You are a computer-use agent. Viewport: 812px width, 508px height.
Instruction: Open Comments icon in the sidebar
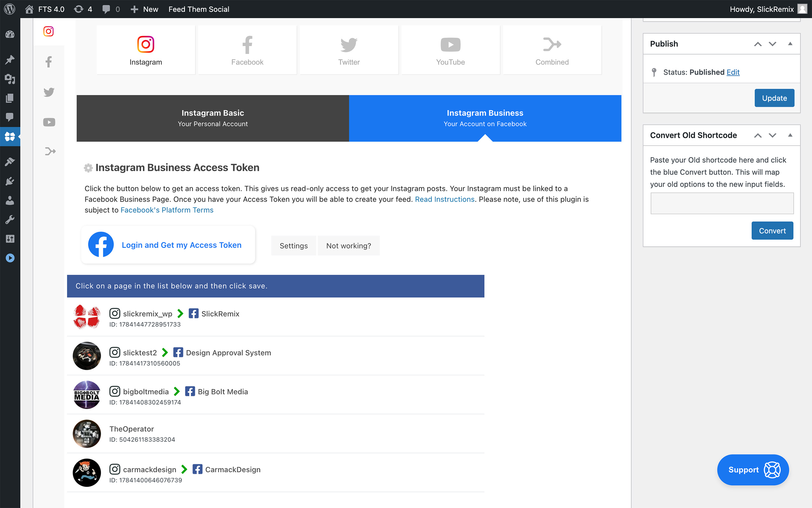[x=10, y=117]
